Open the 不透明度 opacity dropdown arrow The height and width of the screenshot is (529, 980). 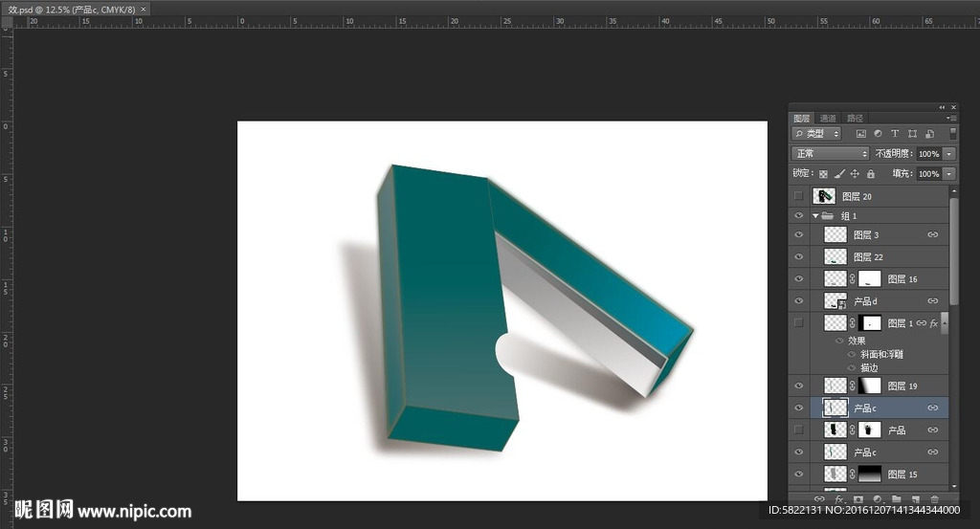[x=948, y=154]
